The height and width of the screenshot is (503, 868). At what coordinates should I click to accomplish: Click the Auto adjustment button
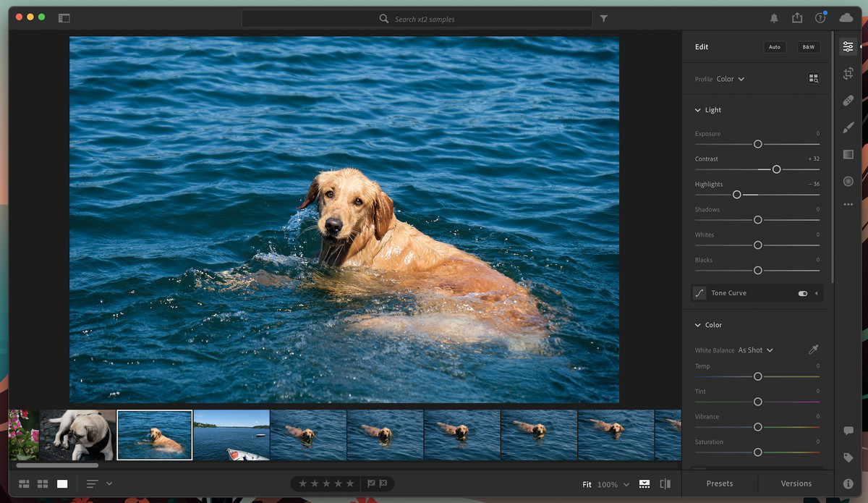click(x=774, y=46)
